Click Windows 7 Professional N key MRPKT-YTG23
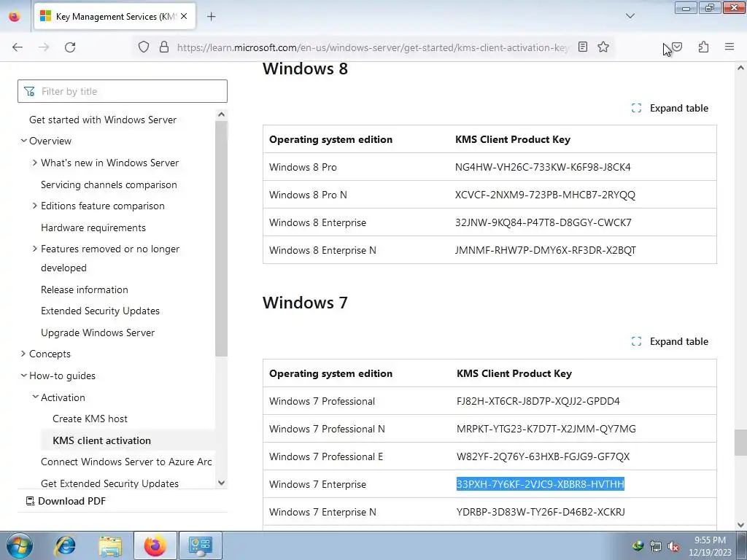Screen dimensions: 747x560 (x=546, y=429)
